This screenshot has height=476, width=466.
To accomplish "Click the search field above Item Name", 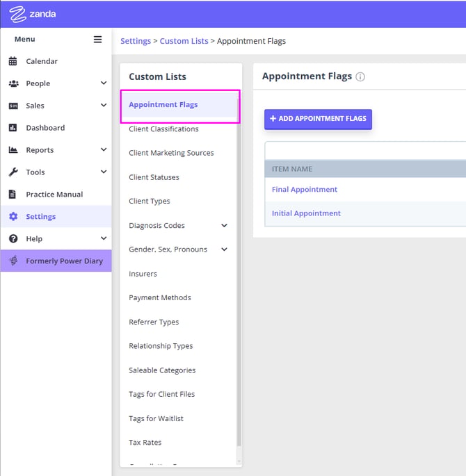I will click(365, 151).
